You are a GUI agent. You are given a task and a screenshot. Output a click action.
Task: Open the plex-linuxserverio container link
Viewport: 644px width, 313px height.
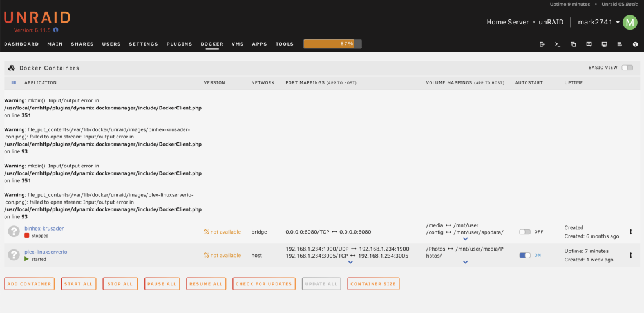coord(46,252)
